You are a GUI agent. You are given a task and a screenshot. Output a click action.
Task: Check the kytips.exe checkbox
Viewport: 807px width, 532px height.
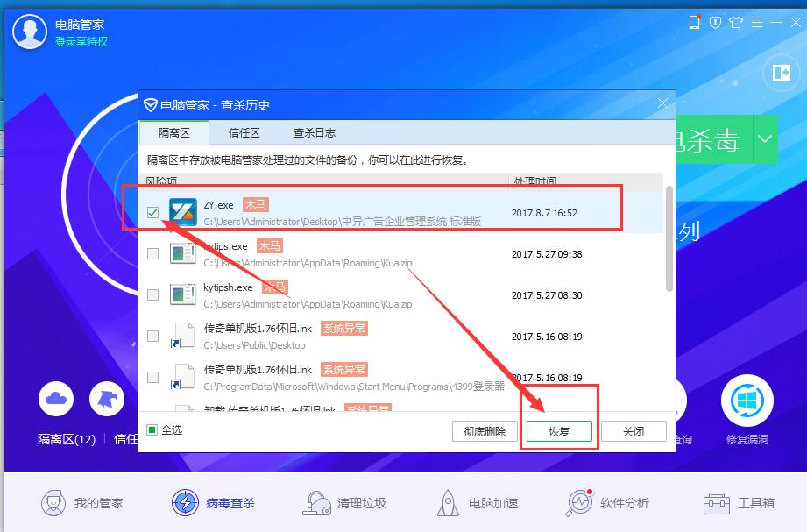152,253
